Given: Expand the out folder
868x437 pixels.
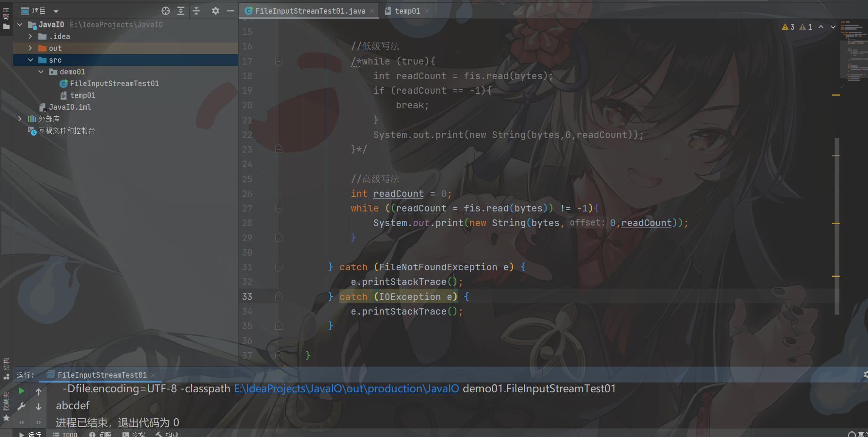Looking at the screenshot, I should [30, 48].
